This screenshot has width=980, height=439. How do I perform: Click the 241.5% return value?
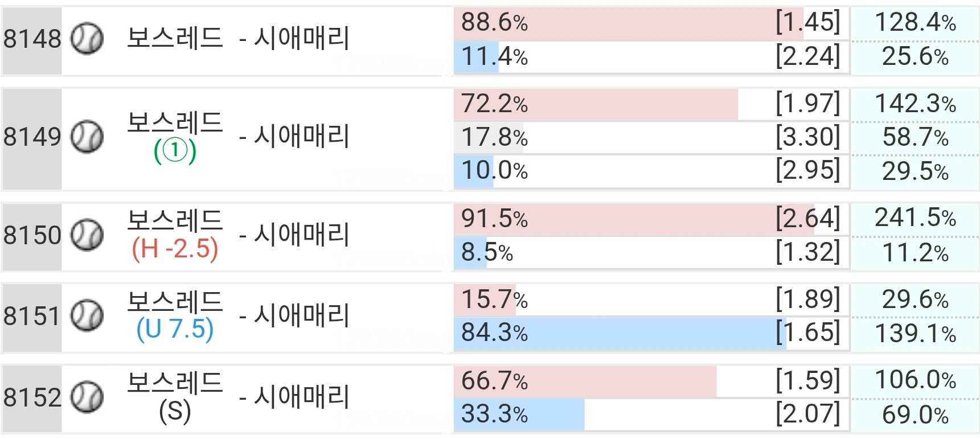coord(915,218)
